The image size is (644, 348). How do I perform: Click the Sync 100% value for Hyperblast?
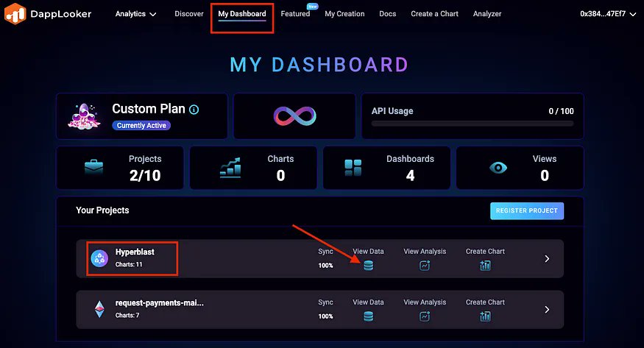326,266
